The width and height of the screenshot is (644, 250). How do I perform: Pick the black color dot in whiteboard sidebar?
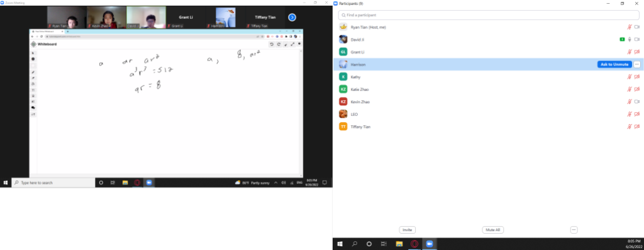pyautogui.click(x=33, y=59)
